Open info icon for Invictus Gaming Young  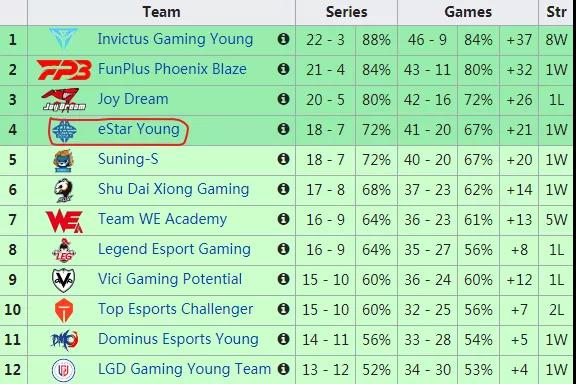coord(283,39)
